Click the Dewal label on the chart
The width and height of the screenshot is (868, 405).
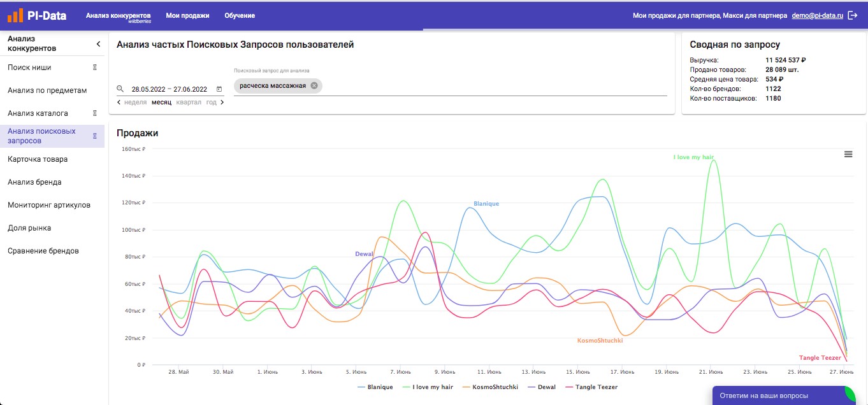coord(364,254)
